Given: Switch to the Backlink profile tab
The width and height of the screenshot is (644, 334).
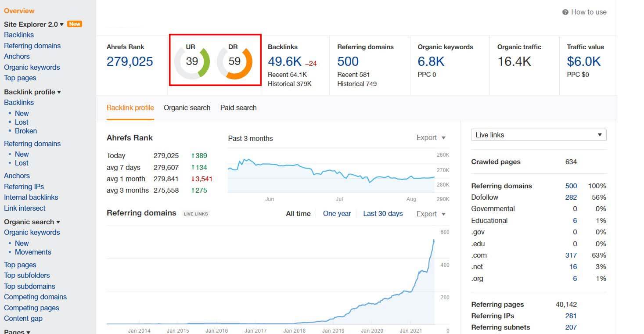Looking at the screenshot, I should point(130,108).
